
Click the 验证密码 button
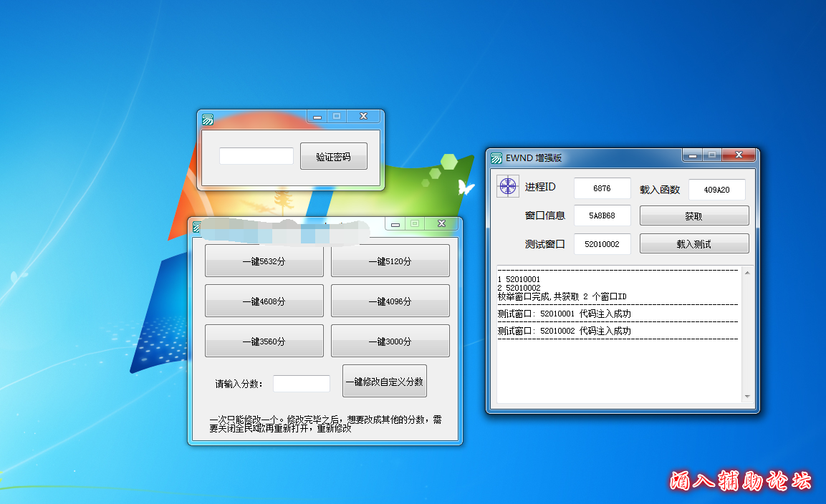333,156
